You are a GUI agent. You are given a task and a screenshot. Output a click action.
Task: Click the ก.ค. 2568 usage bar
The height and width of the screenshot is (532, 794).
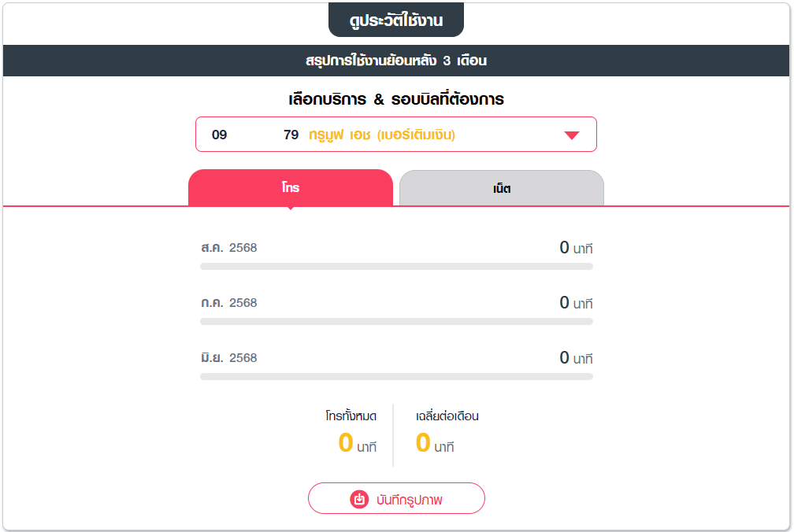pos(396,322)
